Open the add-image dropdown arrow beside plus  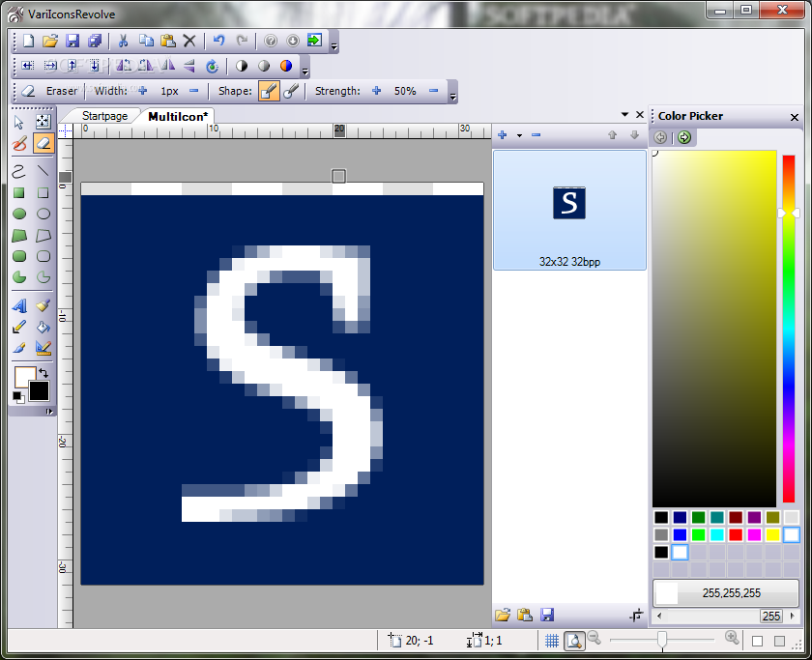point(519,135)
